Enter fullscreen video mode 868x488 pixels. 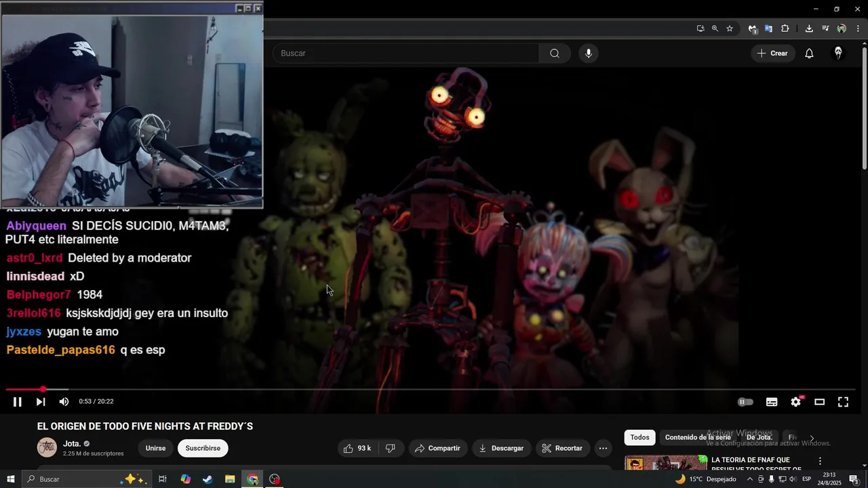pos(843,402)
